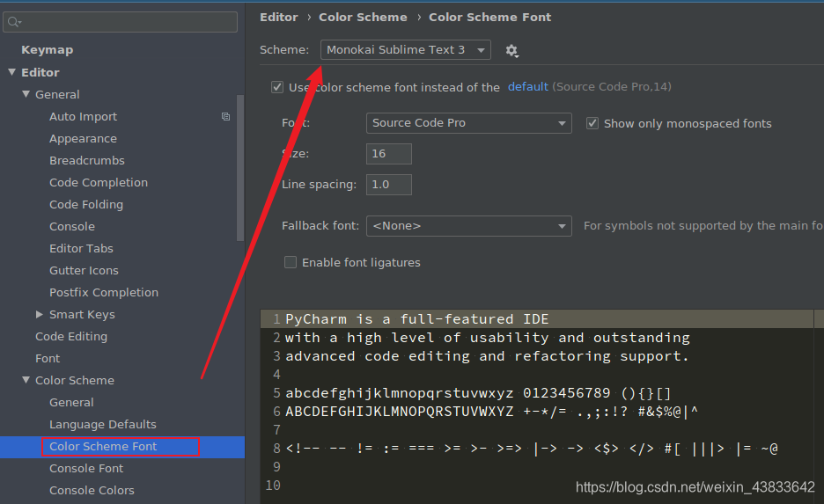824x504 pixels.
Task: Collapse the Editor tree node
Action: point(12,72)
